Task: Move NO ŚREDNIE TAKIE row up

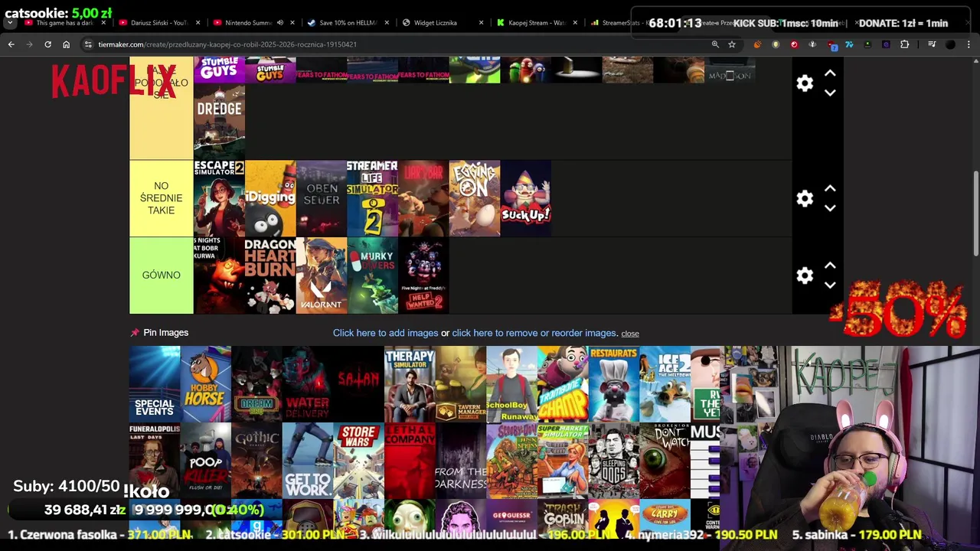Action: (830, 189)
